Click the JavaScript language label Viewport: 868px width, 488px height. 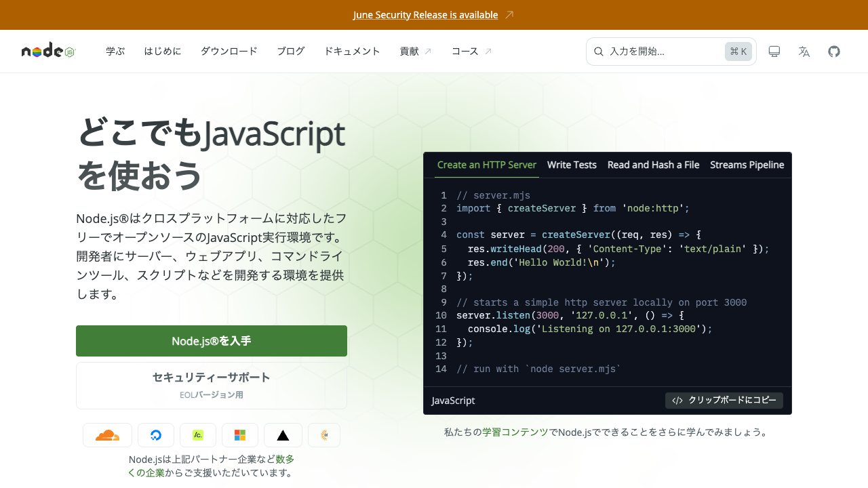(454, 401)
